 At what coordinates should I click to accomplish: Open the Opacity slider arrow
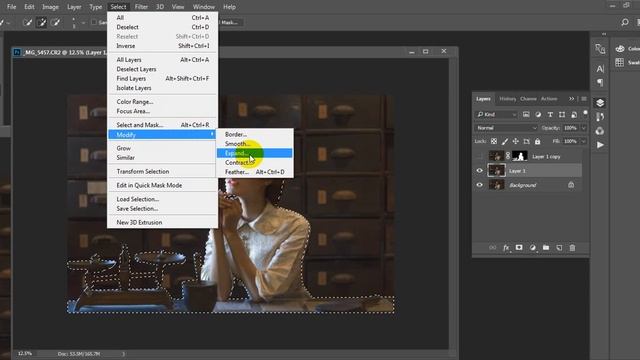pos(584,128)
